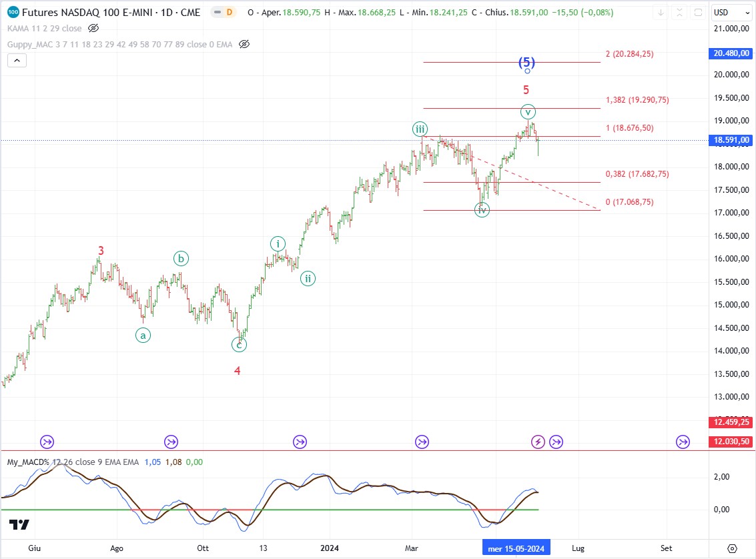Click the move pane down arrow icon
This screenshot has width=756, height=559.
[661, 13]
